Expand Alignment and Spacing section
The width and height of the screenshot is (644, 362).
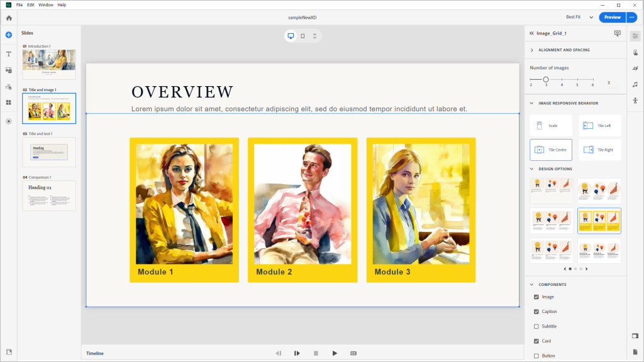point(532,50)
